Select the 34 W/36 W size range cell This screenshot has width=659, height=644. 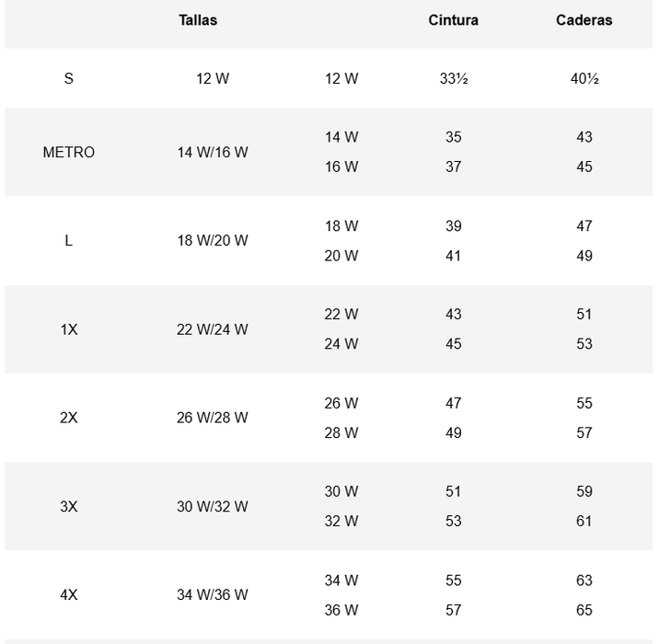[213, 595]
